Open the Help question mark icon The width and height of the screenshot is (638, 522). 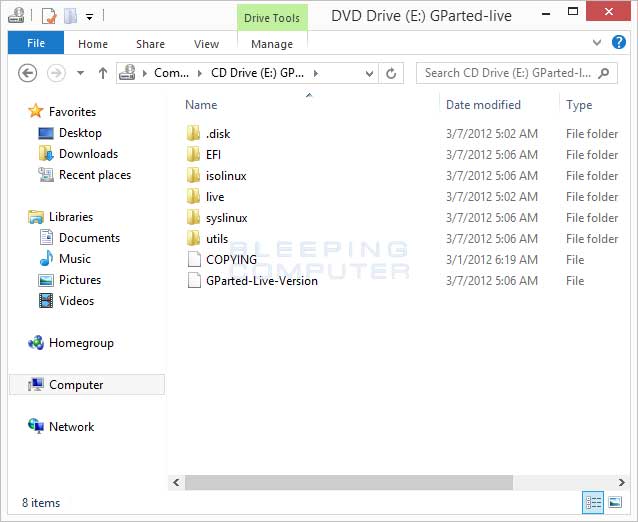621,43
